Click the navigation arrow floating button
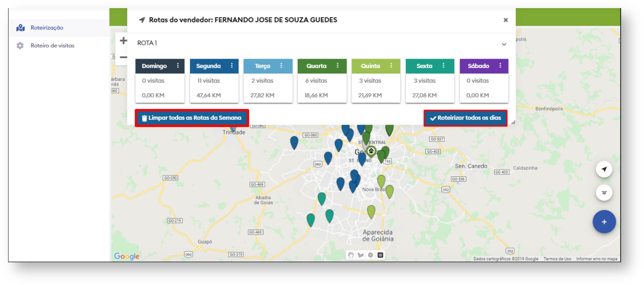Viewport: 644px width, 285px height. 604,169
